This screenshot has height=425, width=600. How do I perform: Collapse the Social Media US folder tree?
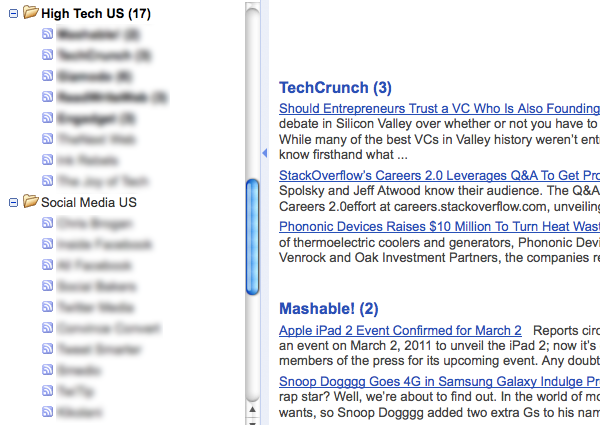pyautogui.click(x=12, y=202)
